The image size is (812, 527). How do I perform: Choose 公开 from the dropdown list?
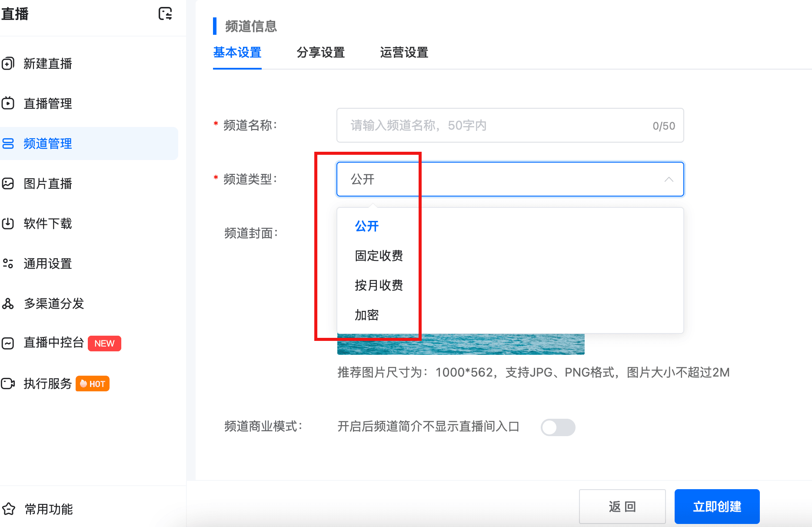click(510, 226)
